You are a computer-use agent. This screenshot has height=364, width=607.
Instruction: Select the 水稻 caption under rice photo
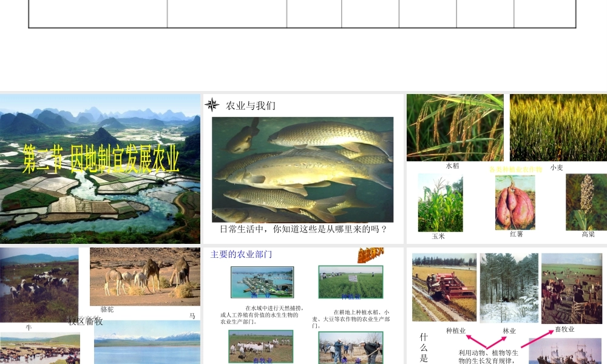pyautogui.click(x=452, y=166)
